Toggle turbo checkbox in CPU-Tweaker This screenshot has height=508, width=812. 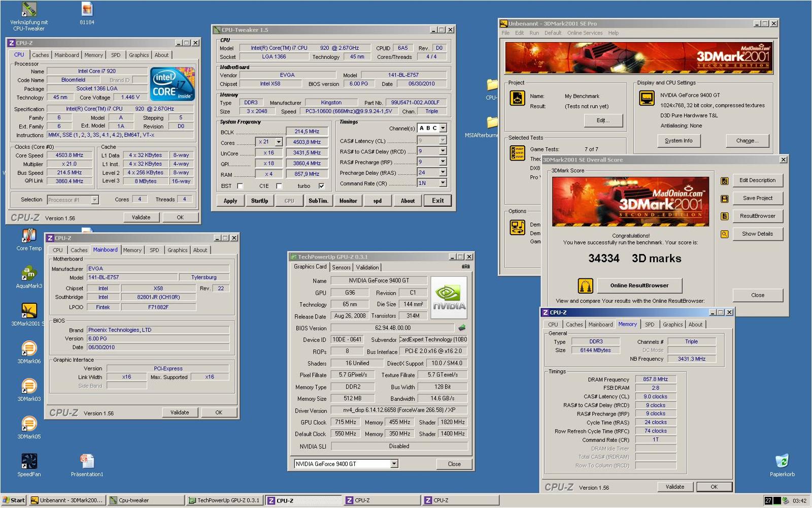(321, 186)
